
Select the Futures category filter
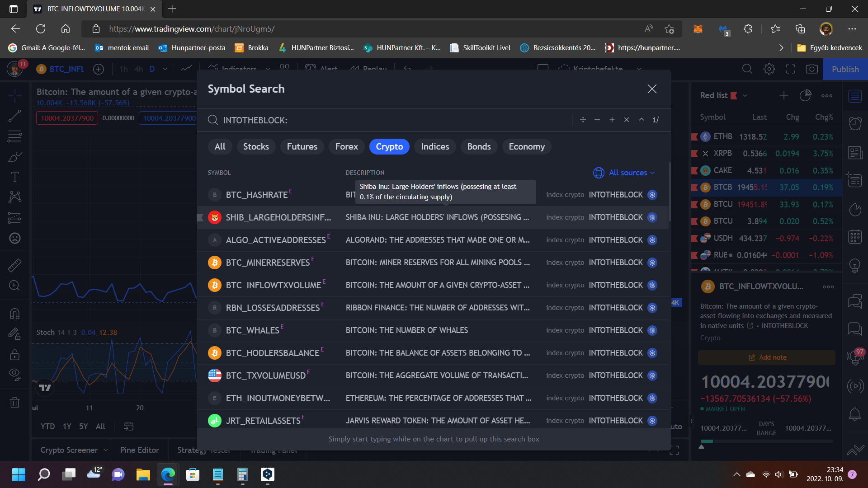(302, 147)
